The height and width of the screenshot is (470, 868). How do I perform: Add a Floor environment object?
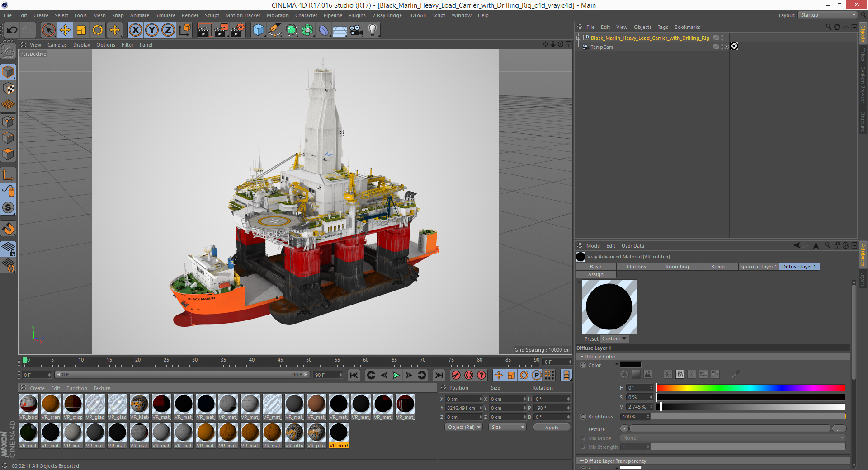[x=340, y=30]
